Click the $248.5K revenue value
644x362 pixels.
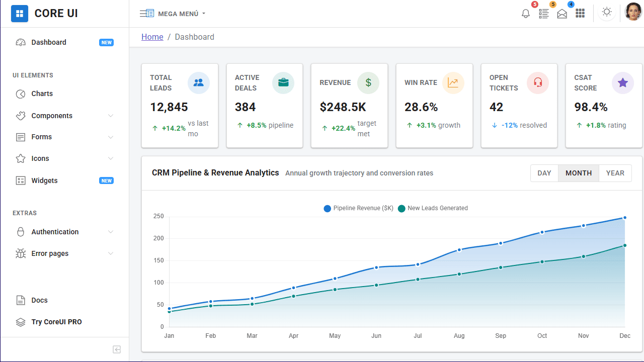[343, 107]
